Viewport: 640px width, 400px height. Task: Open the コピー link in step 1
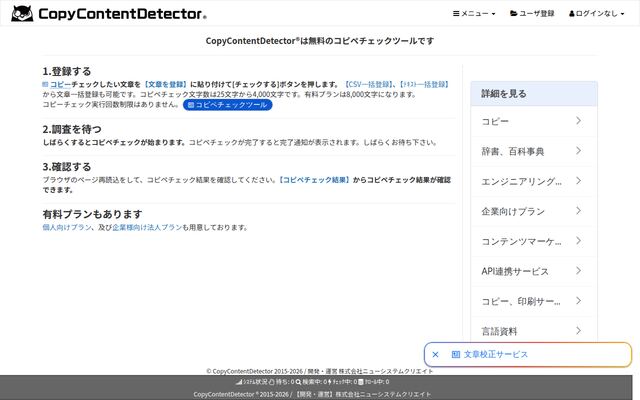tap(60, 84)
